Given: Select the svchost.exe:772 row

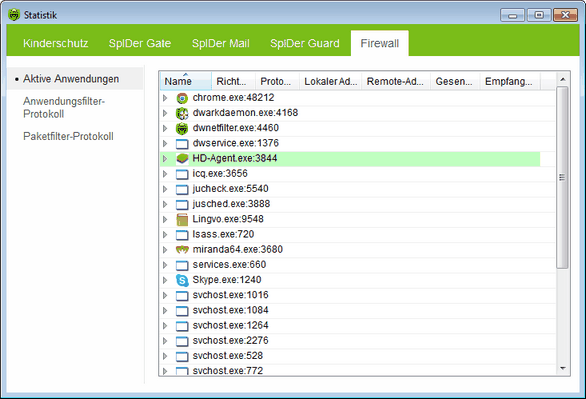Looking at the screenshot, I should pos(358,370).
